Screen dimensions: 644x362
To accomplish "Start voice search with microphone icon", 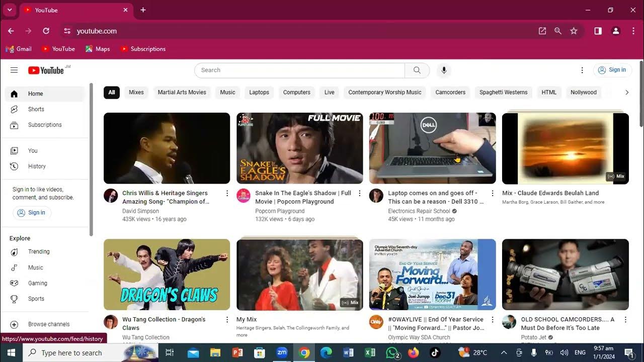I will (444, 70).
